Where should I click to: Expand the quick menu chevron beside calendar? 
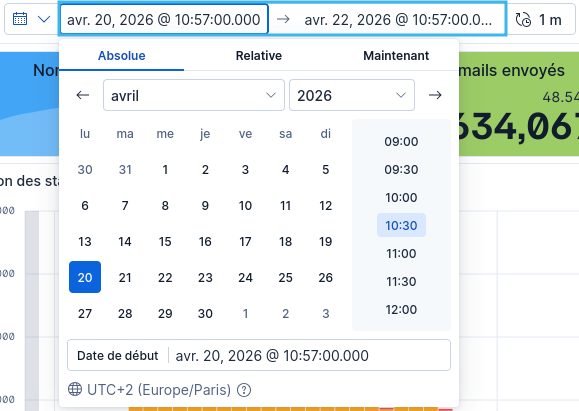point(44,19)
